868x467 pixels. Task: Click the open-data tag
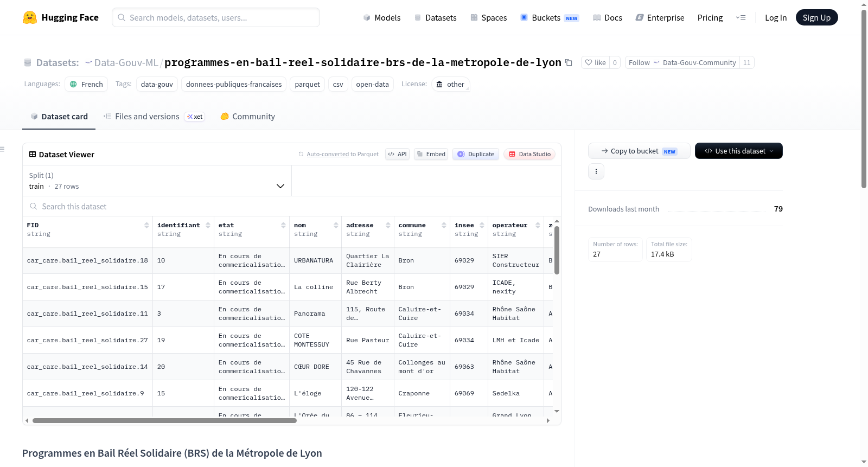[x=372, y=84]
